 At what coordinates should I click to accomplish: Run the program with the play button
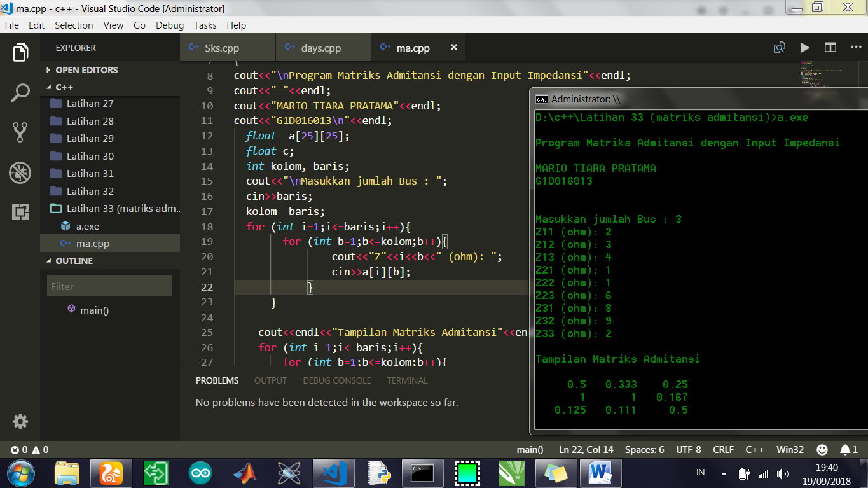pyautogui.click(x=804, y=47)
